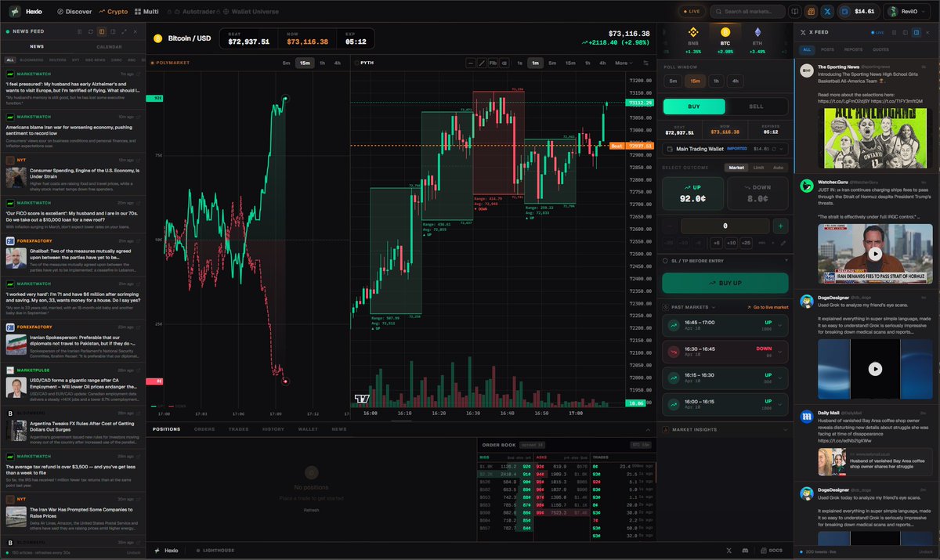Click the eraser tool on Pyth chart toolbar
This screenshot has width=940, height=560.
click(x=503, y=63)
